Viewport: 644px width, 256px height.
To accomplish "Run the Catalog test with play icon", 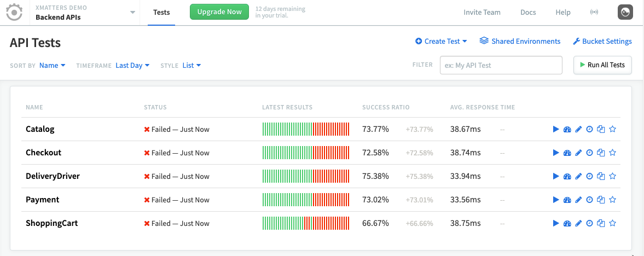I will pyautogui.click(x=556, y=130).
